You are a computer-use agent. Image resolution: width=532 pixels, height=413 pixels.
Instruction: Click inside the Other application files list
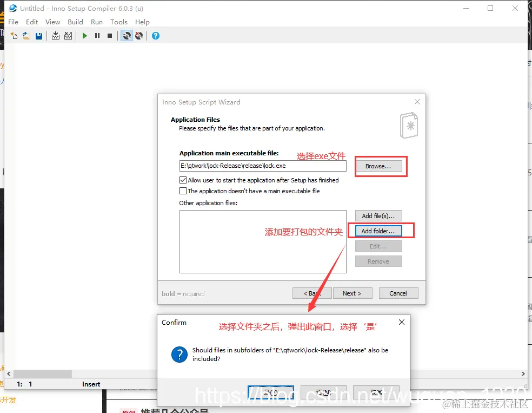pyautogui.click(x=263, y=241)
